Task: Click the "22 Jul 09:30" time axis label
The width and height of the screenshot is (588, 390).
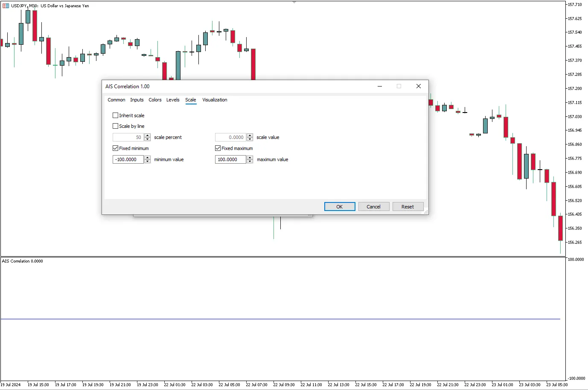Action: coord(284,384)
